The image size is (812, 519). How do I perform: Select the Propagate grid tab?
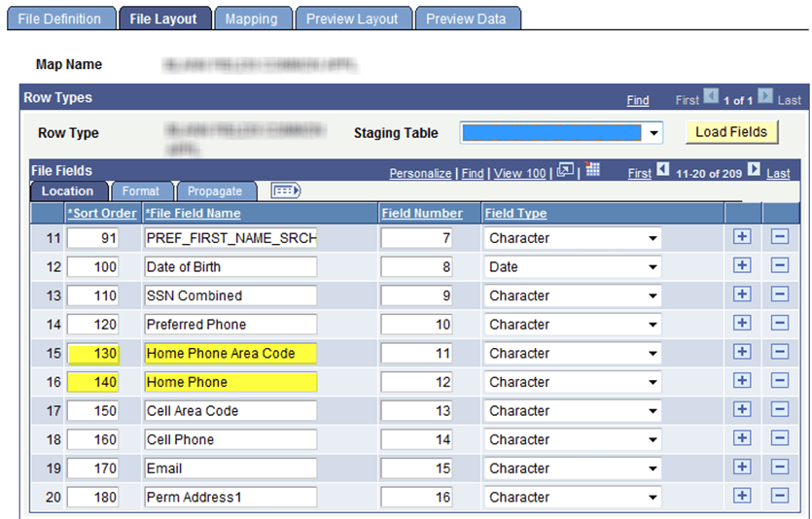[x=216, y=190]
